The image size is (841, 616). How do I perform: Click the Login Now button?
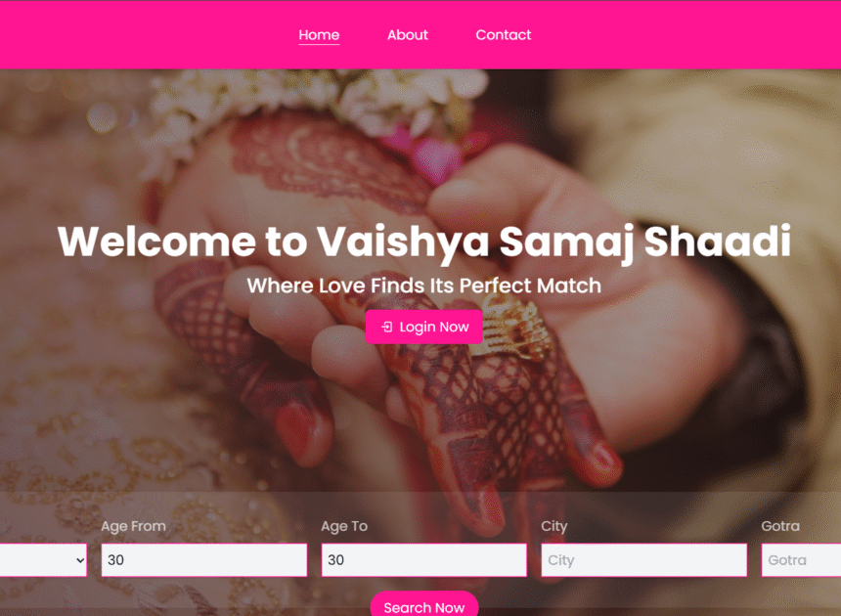click(x=424, y=327)
